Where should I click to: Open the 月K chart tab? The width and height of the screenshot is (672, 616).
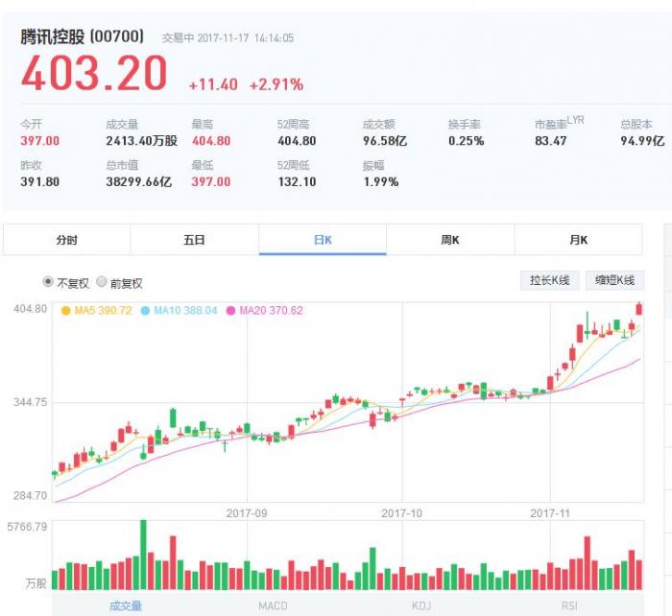pyautogui.click(x=578, y=240)
